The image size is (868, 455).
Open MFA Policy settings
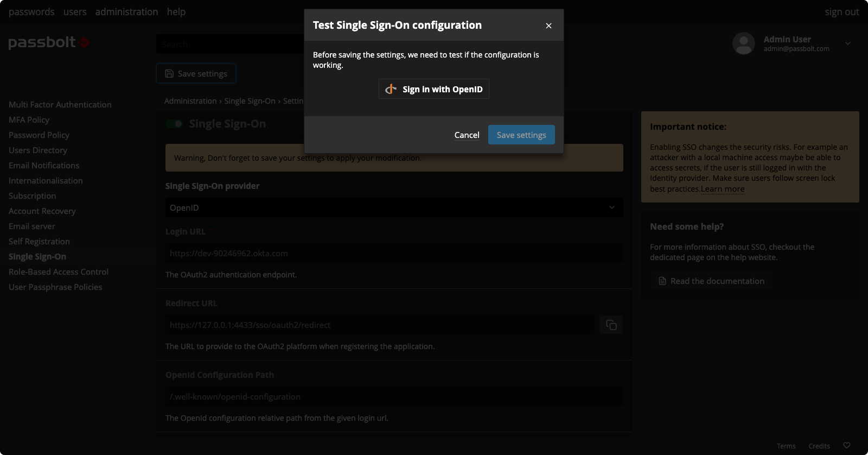tap(29, 119)
